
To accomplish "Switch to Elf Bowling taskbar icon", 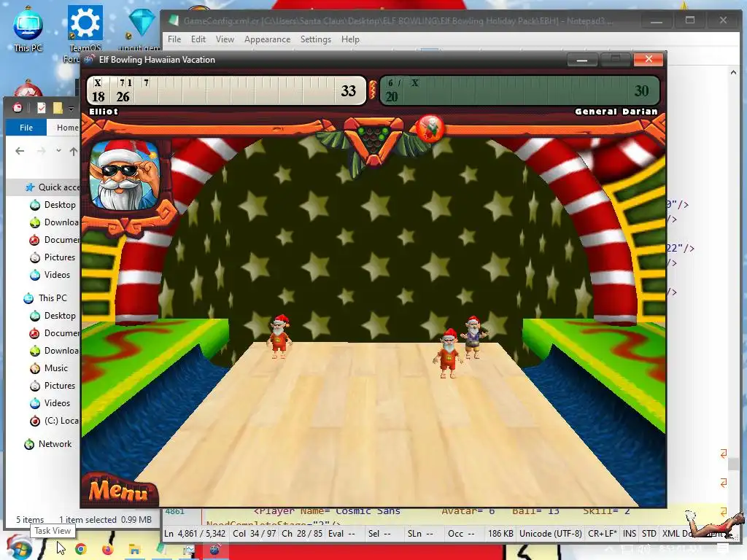I will 215,550.
